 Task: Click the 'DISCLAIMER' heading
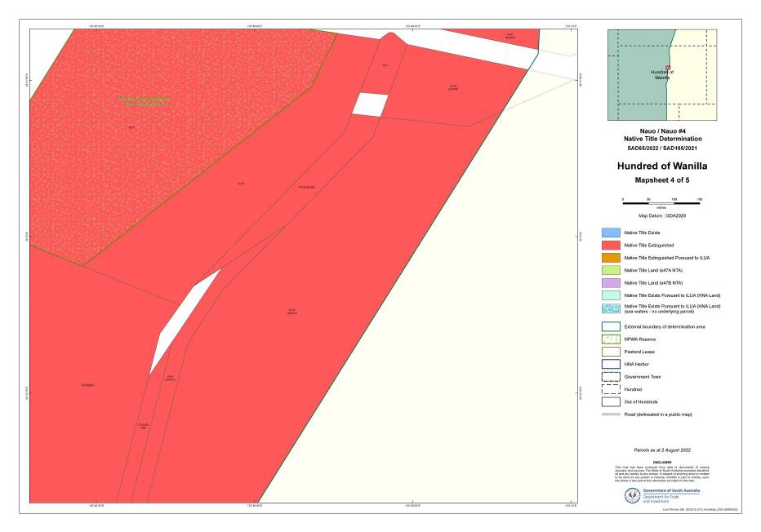662,463
